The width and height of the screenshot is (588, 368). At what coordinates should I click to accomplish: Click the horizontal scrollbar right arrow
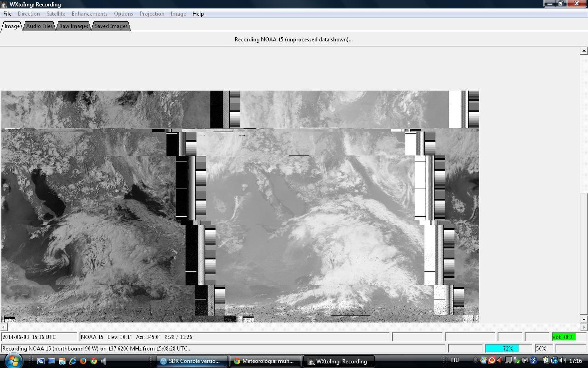(x=584, y=328)
